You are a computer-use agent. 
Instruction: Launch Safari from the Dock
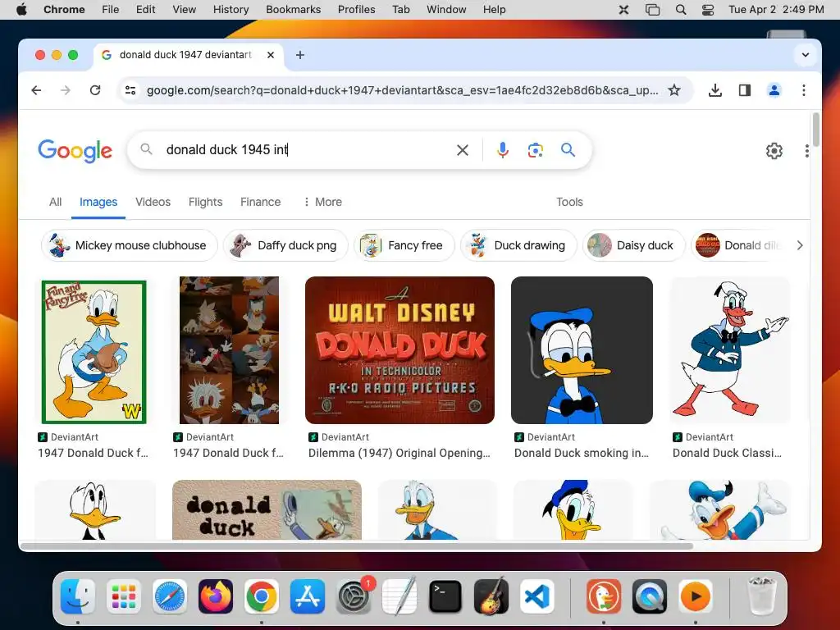170,596
